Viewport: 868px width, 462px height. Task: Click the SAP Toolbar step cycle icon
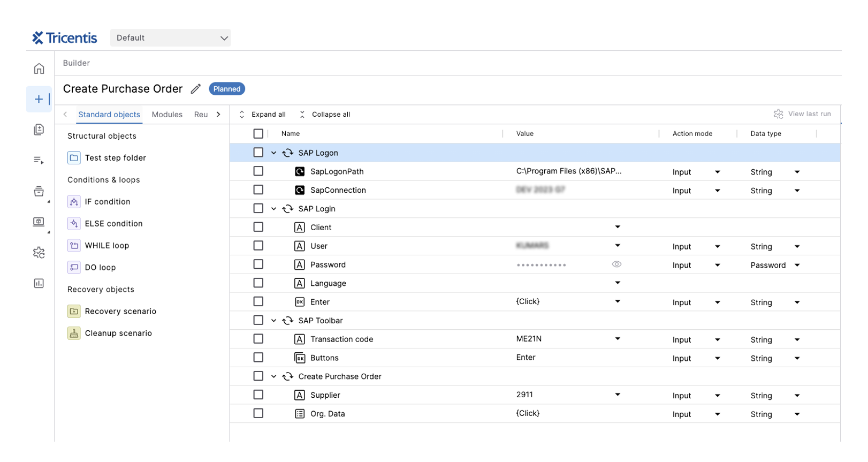[288, 321]
